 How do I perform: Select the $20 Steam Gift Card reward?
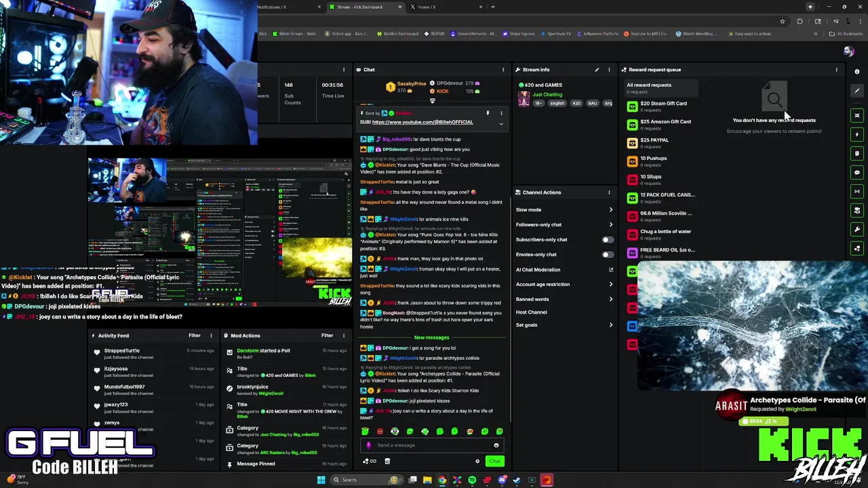pos(661,106)
